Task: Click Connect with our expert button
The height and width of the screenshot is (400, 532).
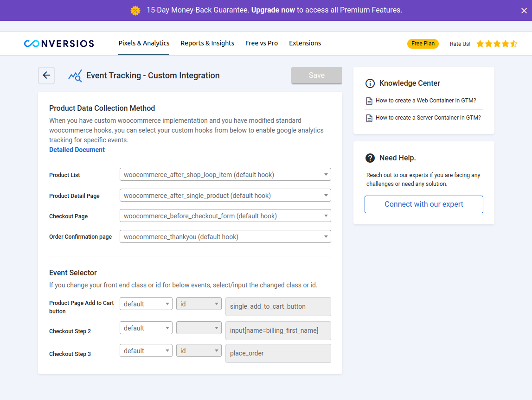Action: click(424, 204)
